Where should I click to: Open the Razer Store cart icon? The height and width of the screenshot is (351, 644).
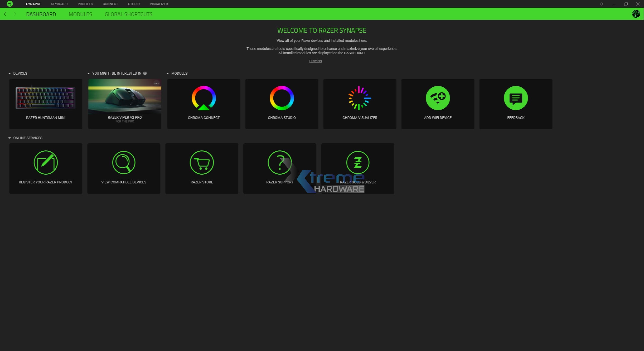pyautogui.click(x=202, y=163)
